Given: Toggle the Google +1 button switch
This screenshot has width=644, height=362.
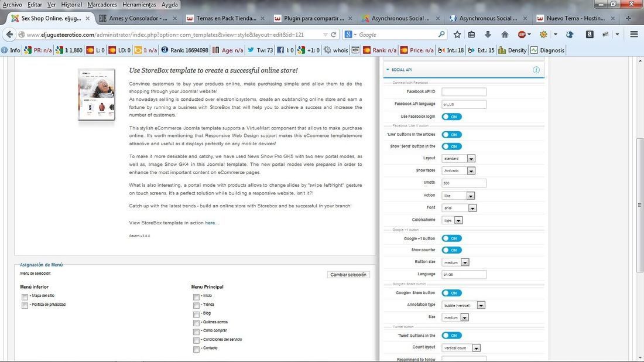Looking at the screenshot, I should [451, 238].
